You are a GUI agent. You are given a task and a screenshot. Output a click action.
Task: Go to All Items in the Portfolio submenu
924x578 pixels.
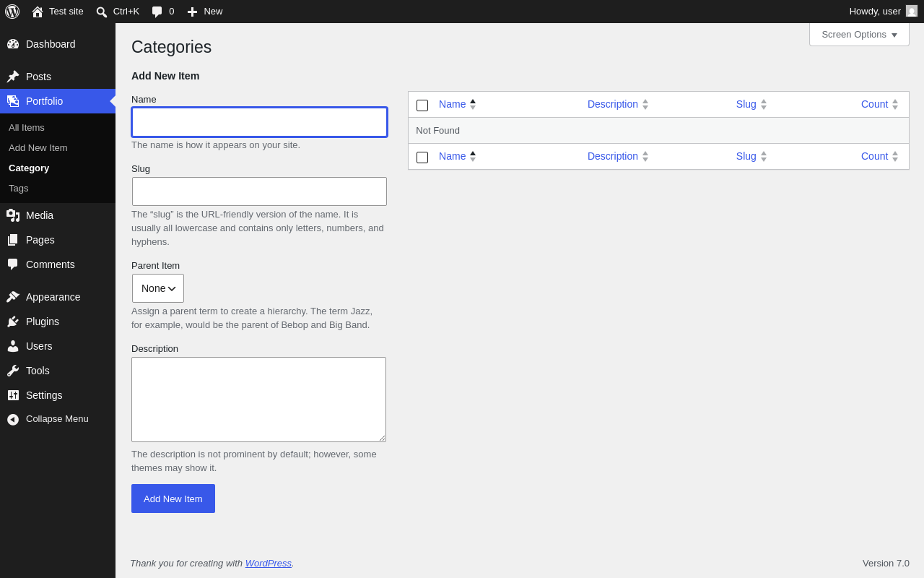pyautogui.click(x=27, y=128)
